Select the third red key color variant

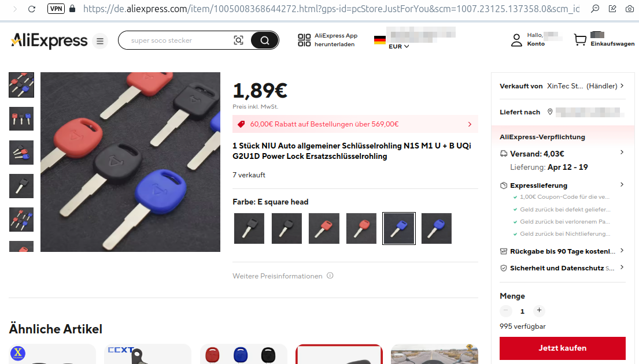[324, 228]
